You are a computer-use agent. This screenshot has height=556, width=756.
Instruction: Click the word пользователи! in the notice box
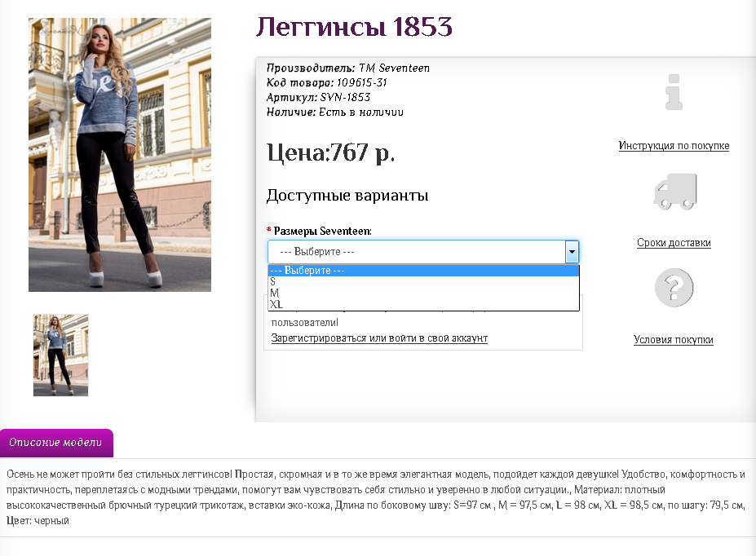[x=305, y=322]
